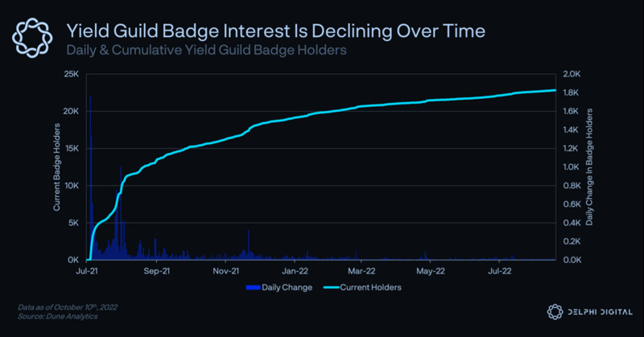Image resolution: width=644 pixels, height=337 pixels.
Task: Click the 2.0K right axis tick label
Action: (x=571, y=75)
